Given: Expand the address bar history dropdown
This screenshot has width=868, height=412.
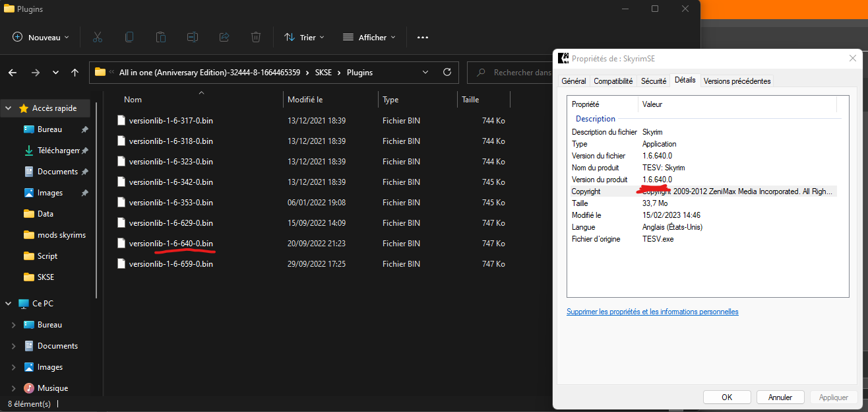Looking at the screenshot, I should point(425,72).
